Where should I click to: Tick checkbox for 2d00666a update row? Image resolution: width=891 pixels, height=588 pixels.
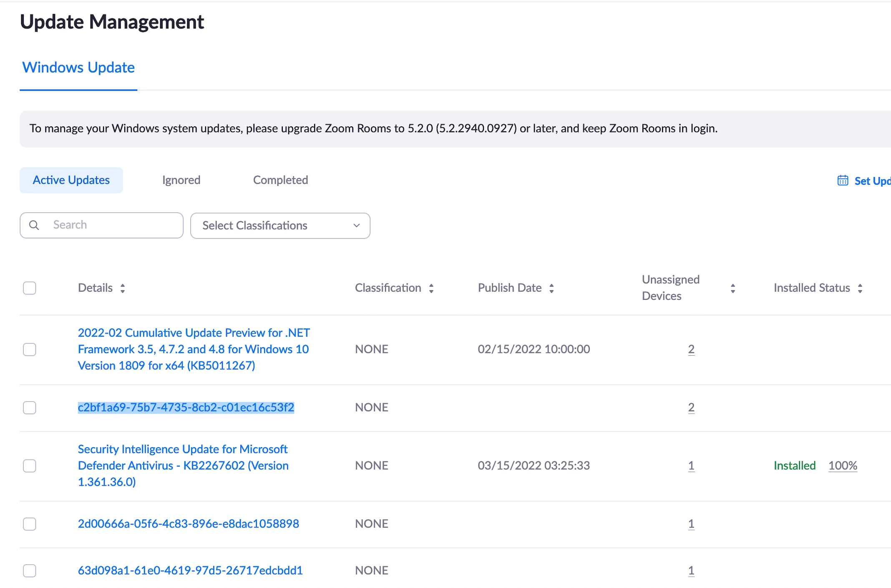30,524
